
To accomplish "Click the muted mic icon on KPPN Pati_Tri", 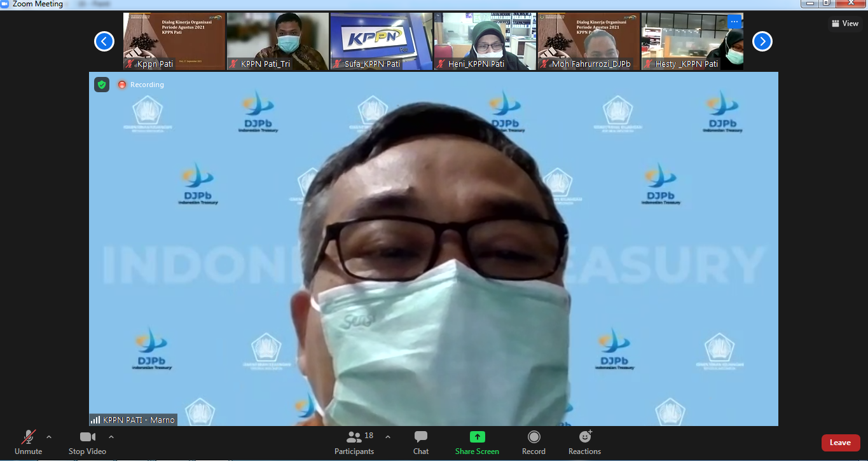I will [233, 64].
